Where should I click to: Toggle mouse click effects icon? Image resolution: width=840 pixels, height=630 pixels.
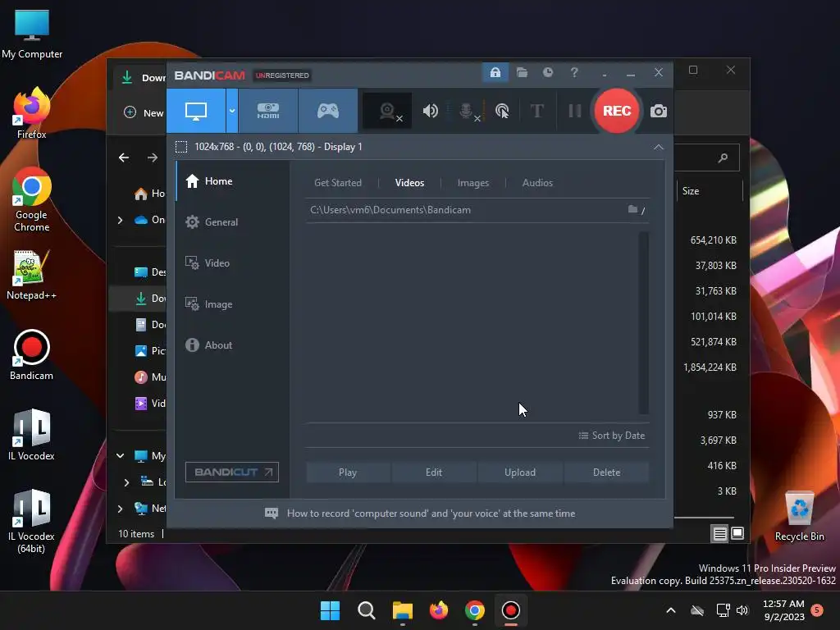(x=502, y=111)
